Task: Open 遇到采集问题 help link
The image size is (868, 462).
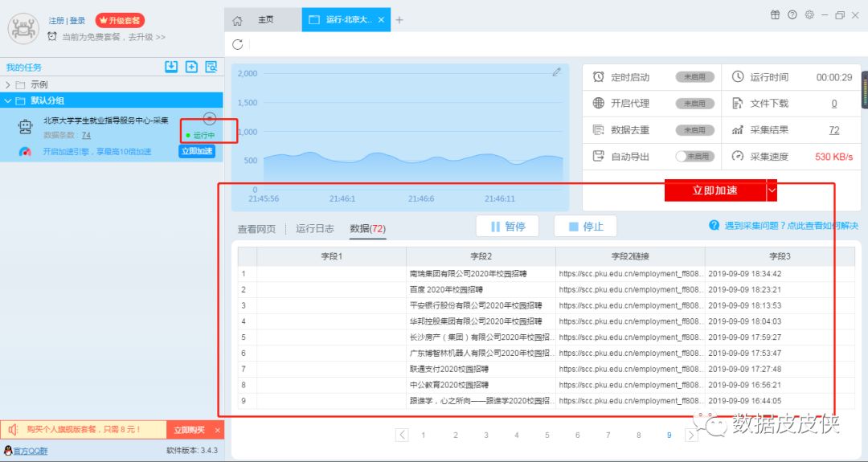Action: point(784,226)
